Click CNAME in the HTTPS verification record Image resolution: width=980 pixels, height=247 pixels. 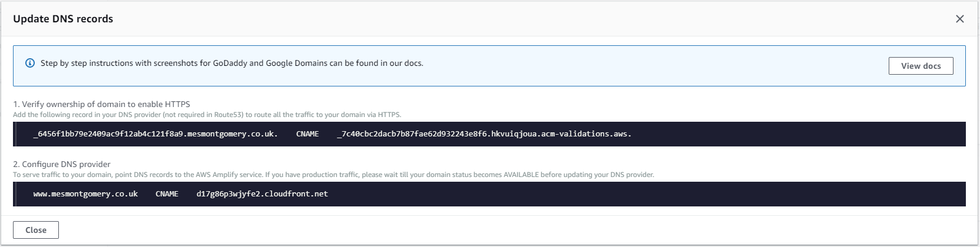[x=307, y=134]
